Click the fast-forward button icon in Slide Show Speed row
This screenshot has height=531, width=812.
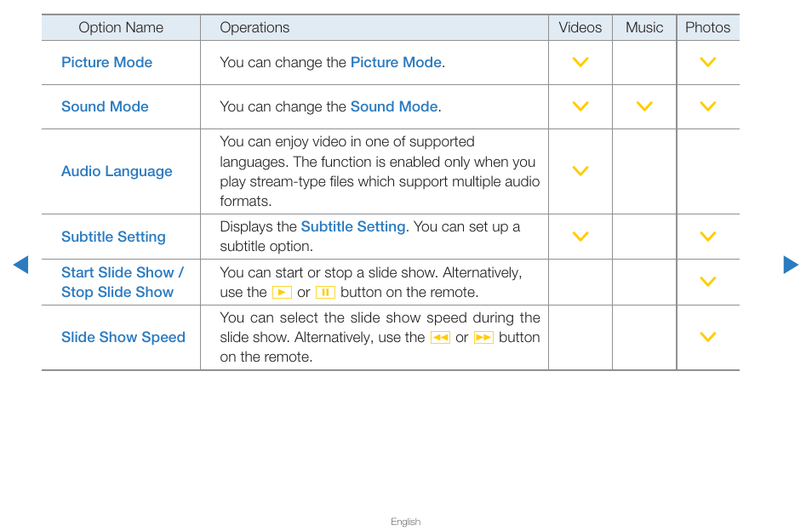coord(483,338)
